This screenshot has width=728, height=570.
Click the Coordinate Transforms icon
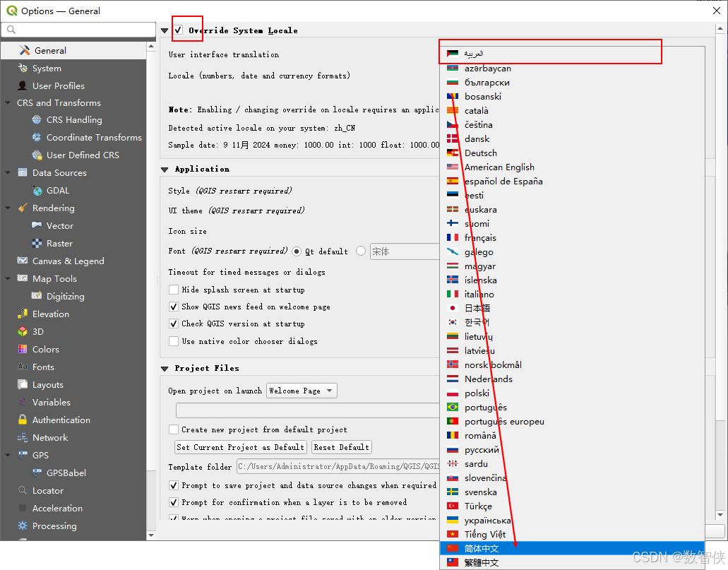point(37,137)
